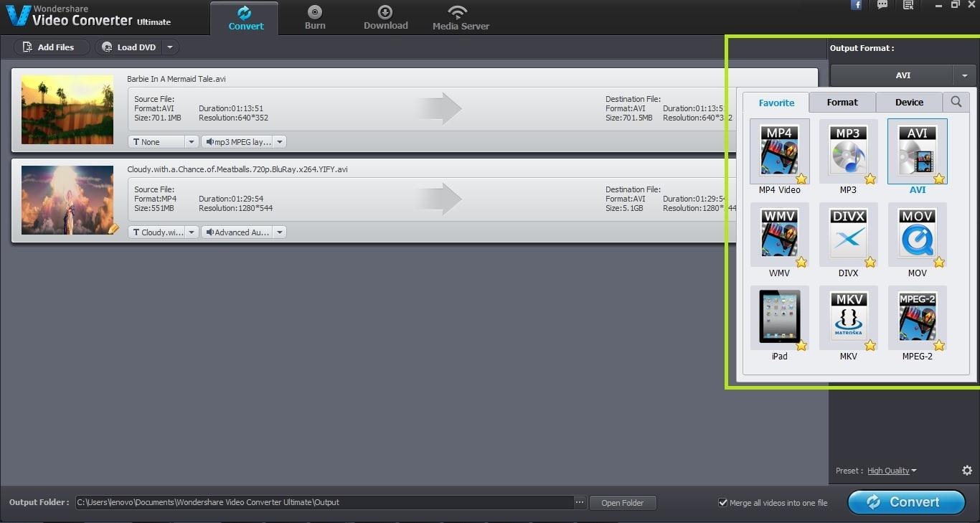
Task: Click the Cloudy.with.a.Chance.of.Meatballs filename
Action: (x=237, y=169)
